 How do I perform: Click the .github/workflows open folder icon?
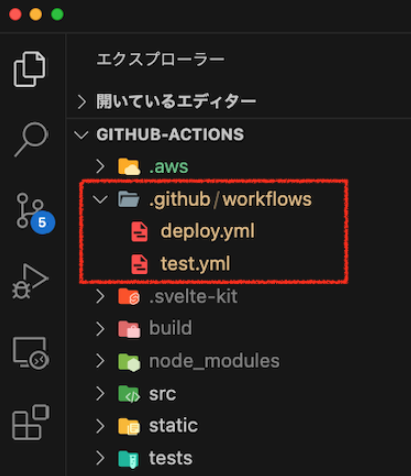129,199
